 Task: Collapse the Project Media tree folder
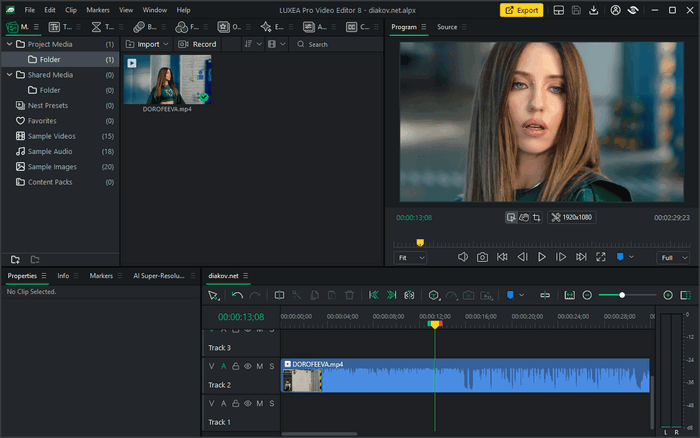click(8, 45)
